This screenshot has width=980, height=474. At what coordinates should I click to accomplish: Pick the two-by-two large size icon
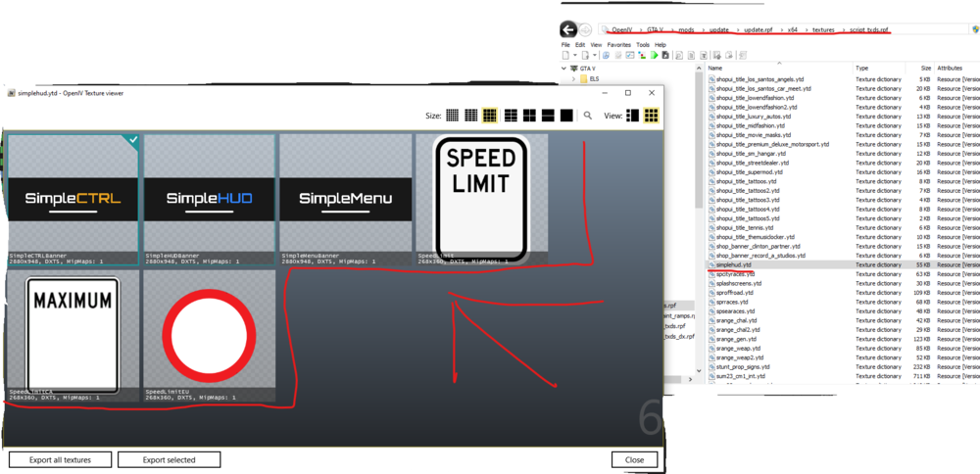coord(529,115)
